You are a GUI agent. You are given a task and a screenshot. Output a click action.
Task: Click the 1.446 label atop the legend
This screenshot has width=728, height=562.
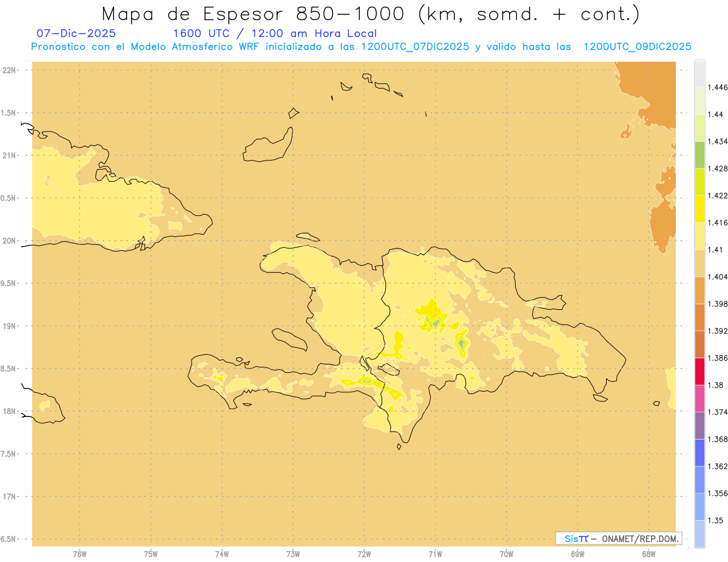click(718, 87)
